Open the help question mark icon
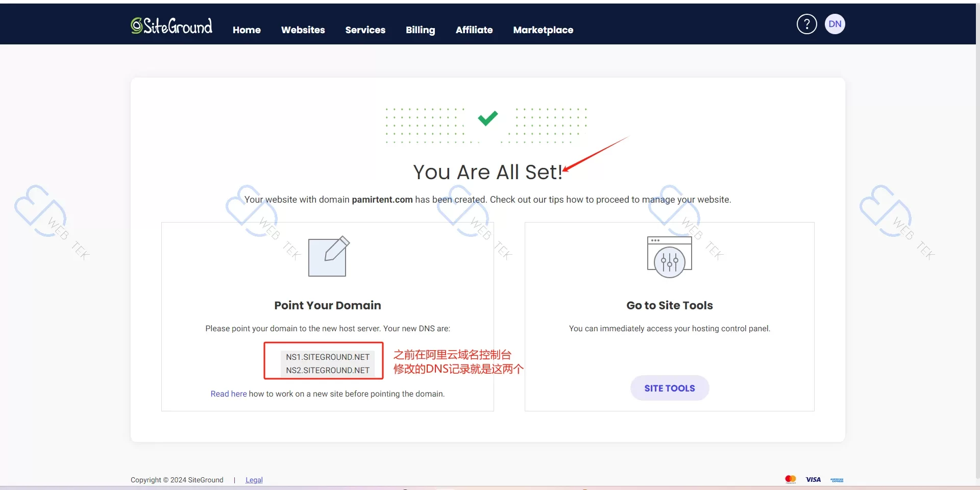Screen dimensions: 980x490 807,24
